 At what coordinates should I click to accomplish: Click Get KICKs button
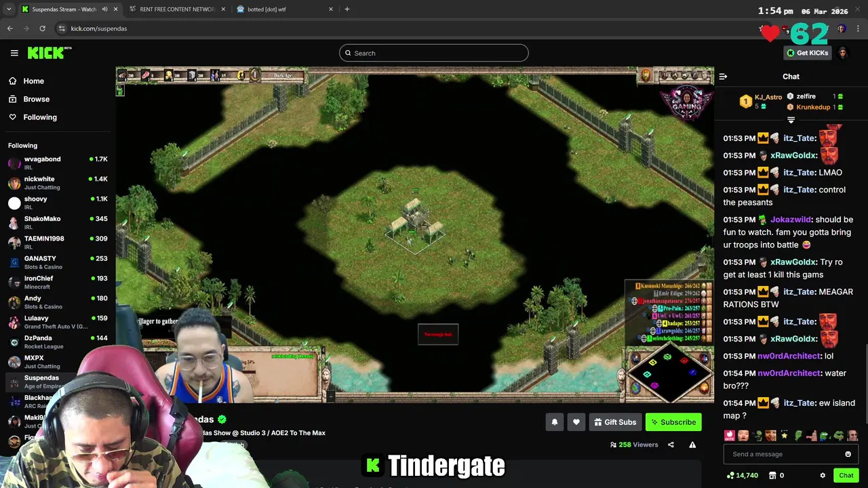pyautogui.click(x=807, y=53)
